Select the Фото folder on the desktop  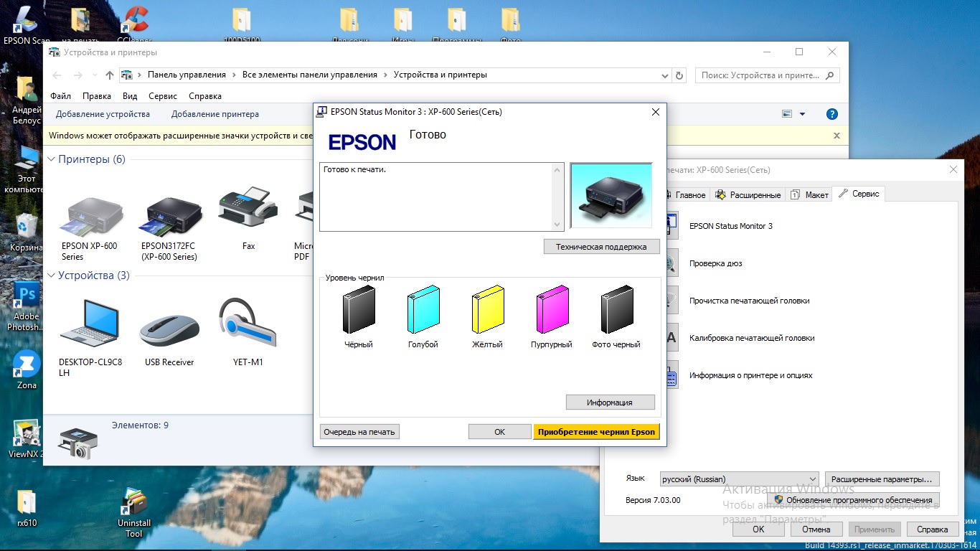coord(511,25)
